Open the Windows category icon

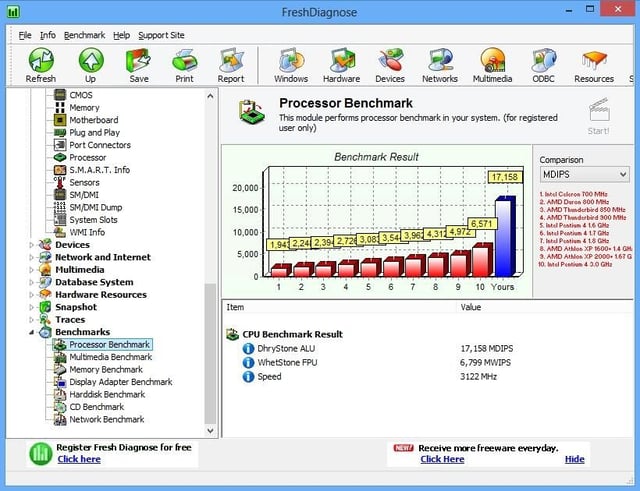[x=291, y=60]
